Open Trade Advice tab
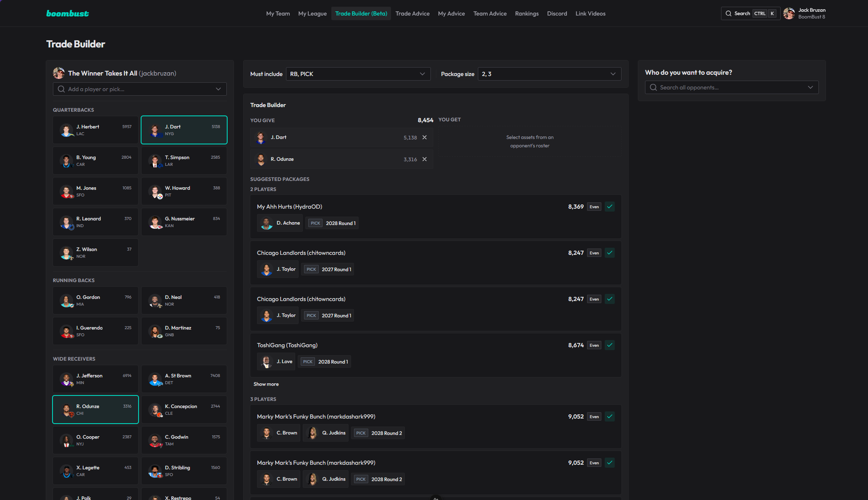The image size is (868, 500). point(412,13)
